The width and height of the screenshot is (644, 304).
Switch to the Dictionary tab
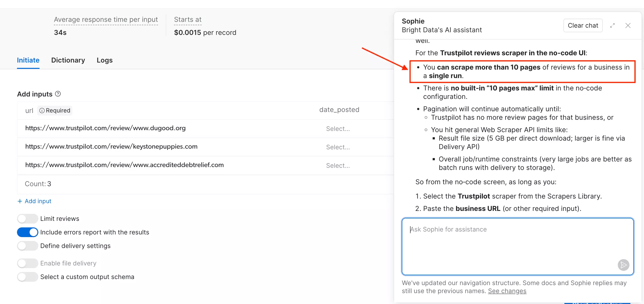click(x=68, y=60)
